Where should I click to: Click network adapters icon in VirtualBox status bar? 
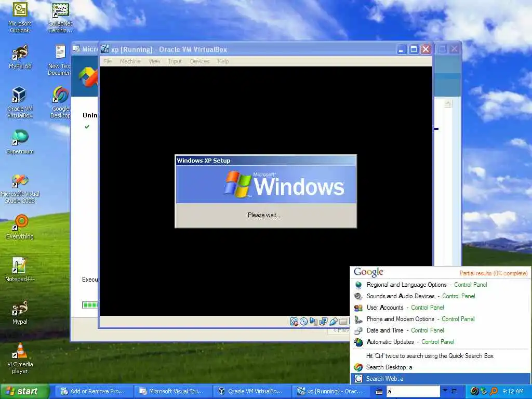point(323,321)
